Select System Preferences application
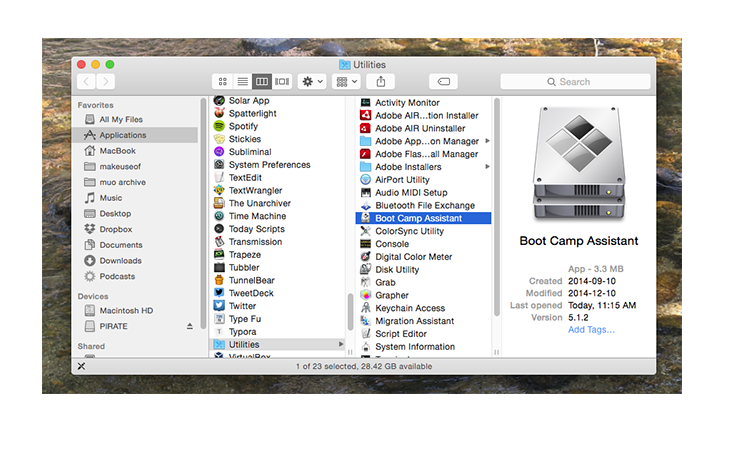The image size is (746, 451). pyautogui.click(x=269, y=165)
